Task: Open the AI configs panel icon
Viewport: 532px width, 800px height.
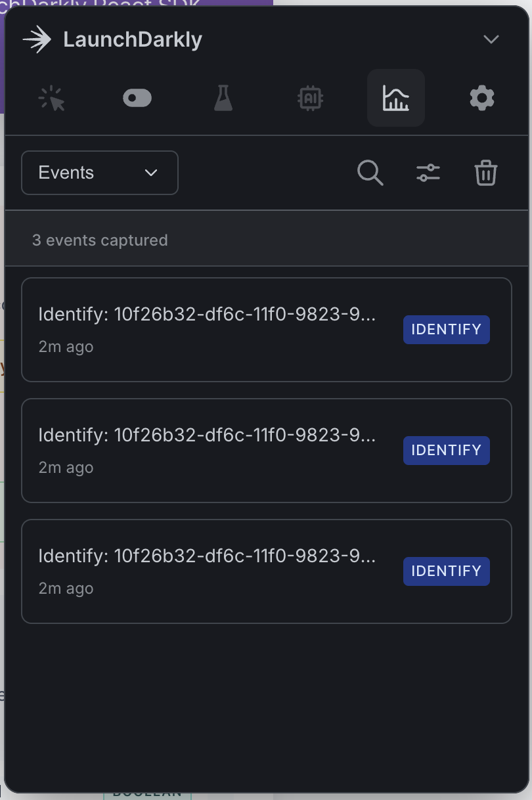Action: (x=309, y=98)
